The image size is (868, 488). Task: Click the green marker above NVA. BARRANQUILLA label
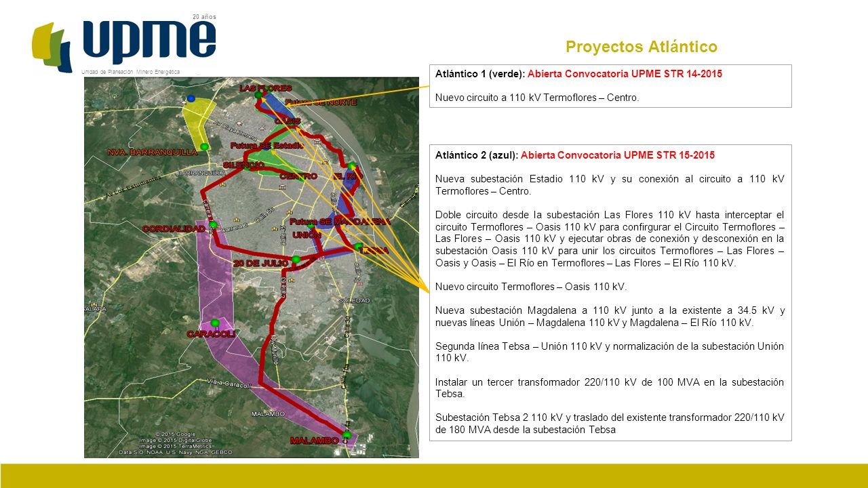click(x=204, y=146)
